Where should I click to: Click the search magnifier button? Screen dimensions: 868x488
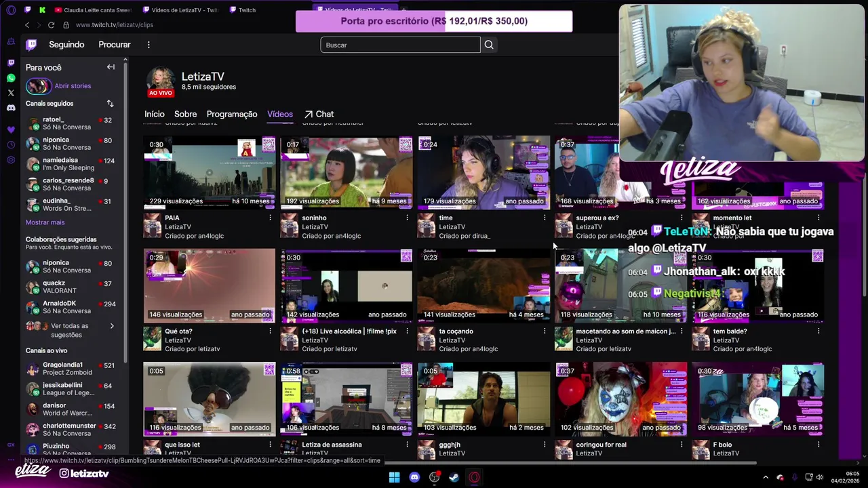[489, 45]
